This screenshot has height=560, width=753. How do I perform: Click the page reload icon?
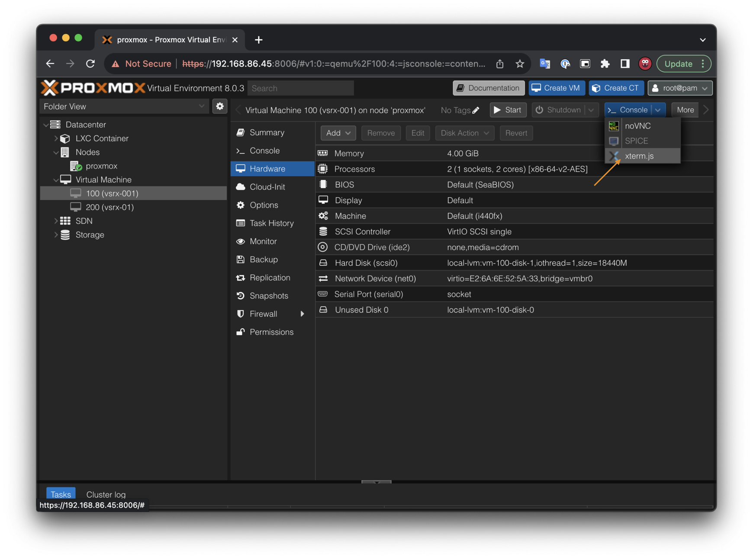(x=90, y=64)
